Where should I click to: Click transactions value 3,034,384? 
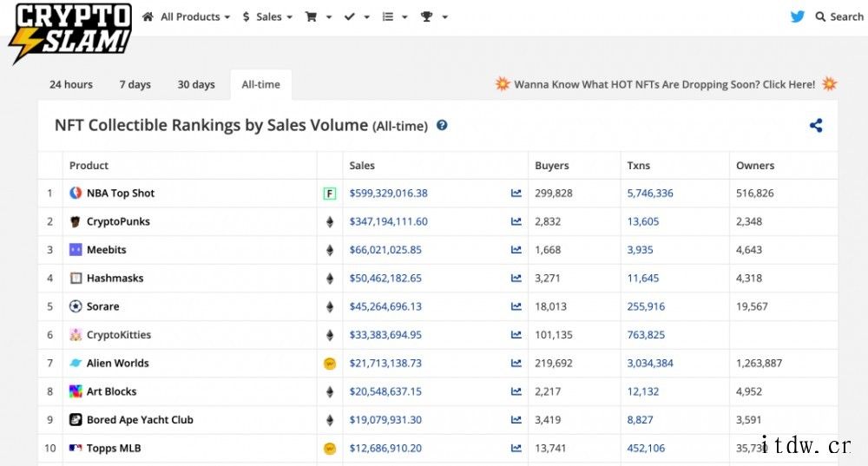coord(650,363)
